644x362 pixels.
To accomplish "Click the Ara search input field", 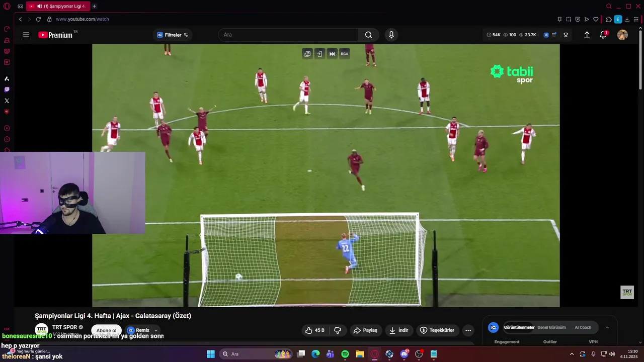I will pyautogui.click(x=288, y=35).
